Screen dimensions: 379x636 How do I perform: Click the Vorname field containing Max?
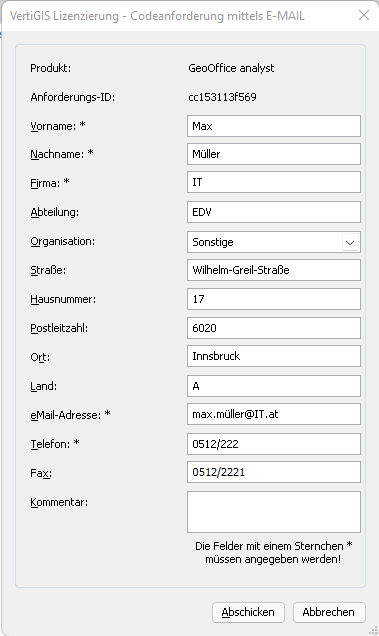[274, 126]
